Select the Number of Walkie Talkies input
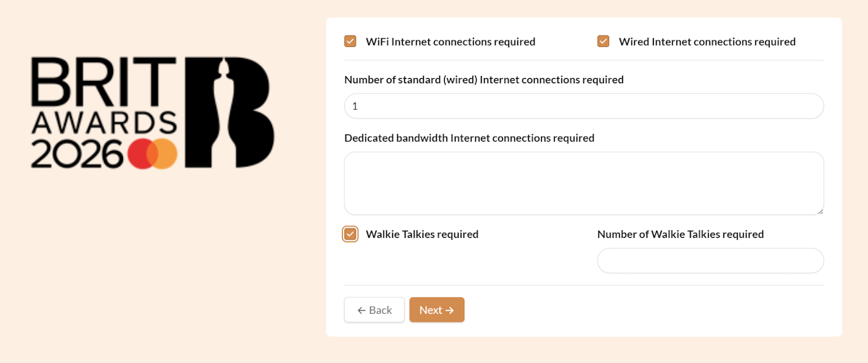Viewport: 868px width, 363px height. (x=710, y=261)
